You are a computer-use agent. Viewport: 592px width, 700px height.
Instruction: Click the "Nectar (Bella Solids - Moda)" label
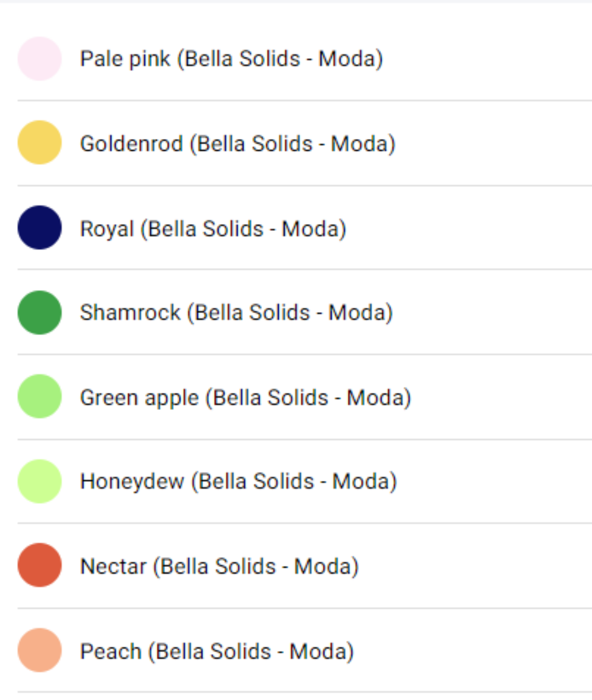click(x=219, y=566)
